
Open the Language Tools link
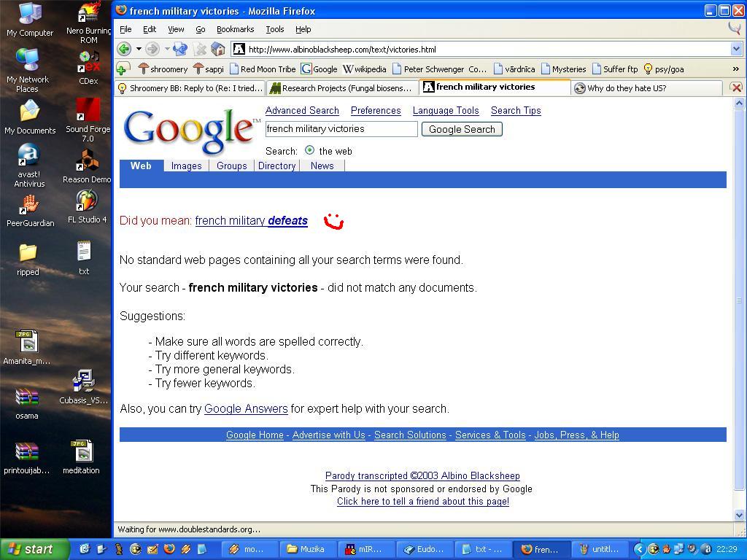[x=446, y=111]
